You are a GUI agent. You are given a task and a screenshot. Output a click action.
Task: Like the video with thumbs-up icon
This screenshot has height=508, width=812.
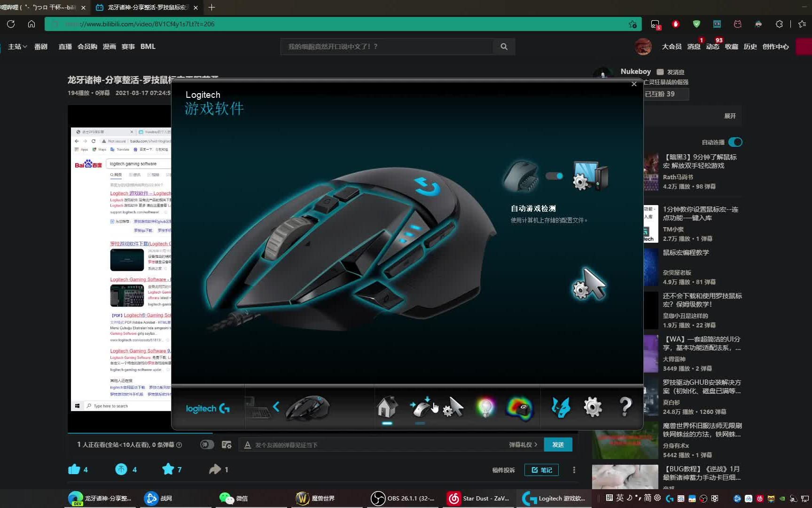point(74,469)
